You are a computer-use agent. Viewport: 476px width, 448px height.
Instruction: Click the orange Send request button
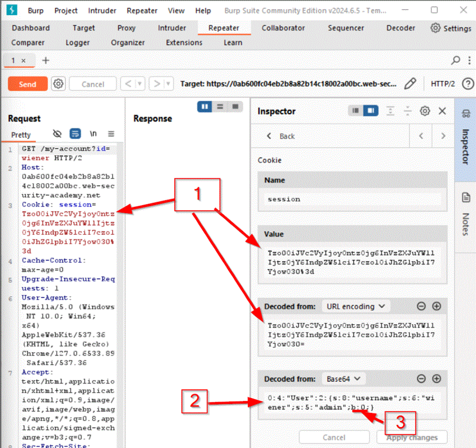tap(27, 84)
